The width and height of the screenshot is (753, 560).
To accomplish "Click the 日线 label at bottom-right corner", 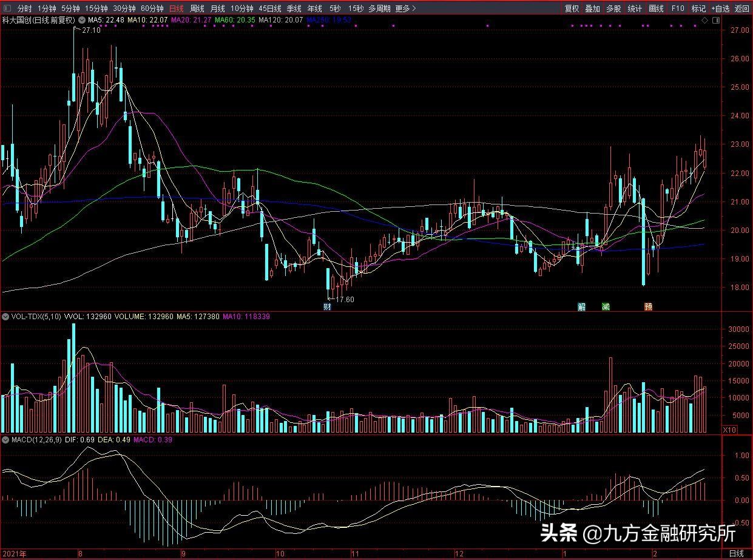I will 736,553.
